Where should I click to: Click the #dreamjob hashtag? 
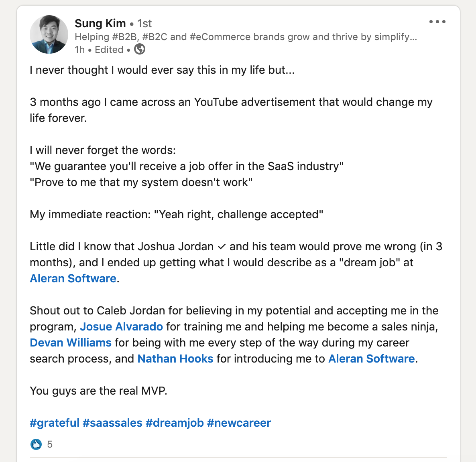click(x=175, y=423)
